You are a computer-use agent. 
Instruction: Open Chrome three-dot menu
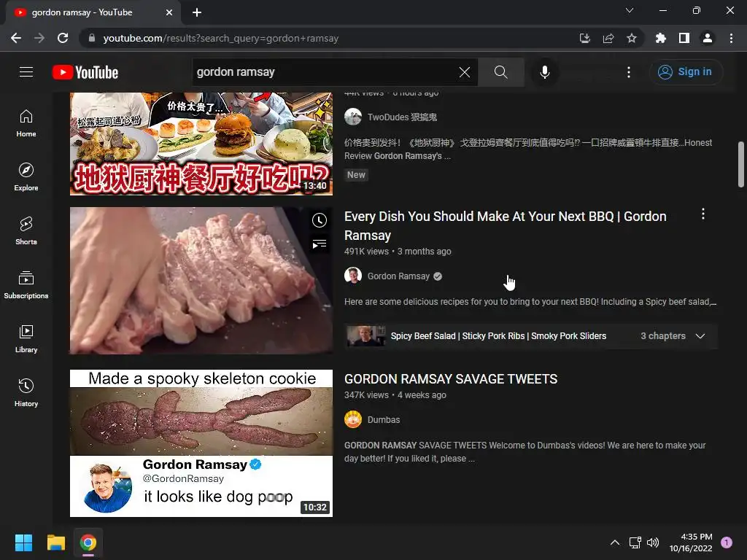(x=731, y=38)
